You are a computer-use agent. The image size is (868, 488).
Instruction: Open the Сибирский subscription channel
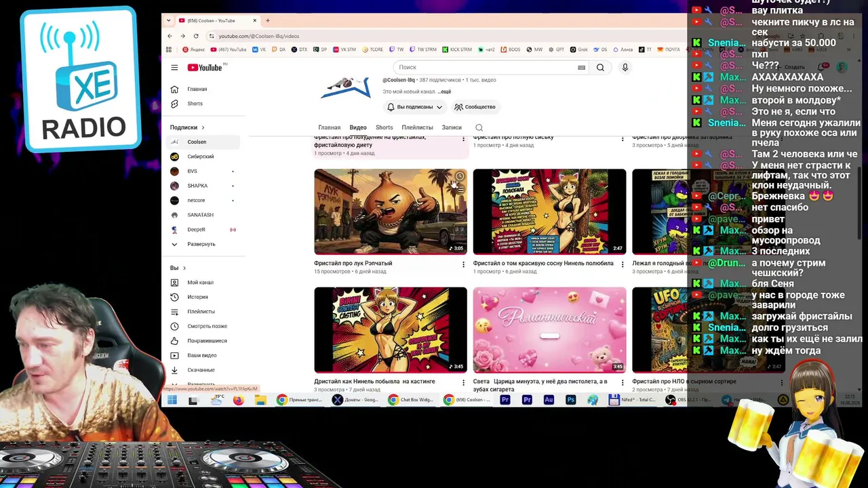[203, 157]
